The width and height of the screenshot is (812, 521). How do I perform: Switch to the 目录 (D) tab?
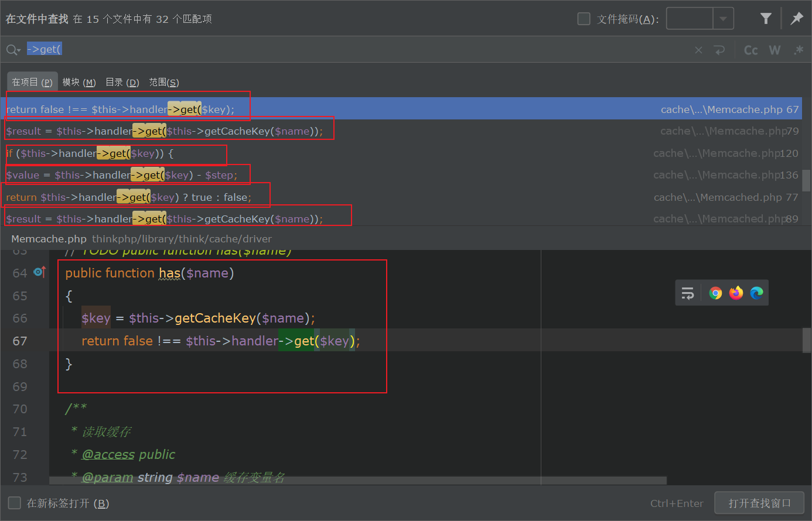pyautogui.click(x=122, y=83)
